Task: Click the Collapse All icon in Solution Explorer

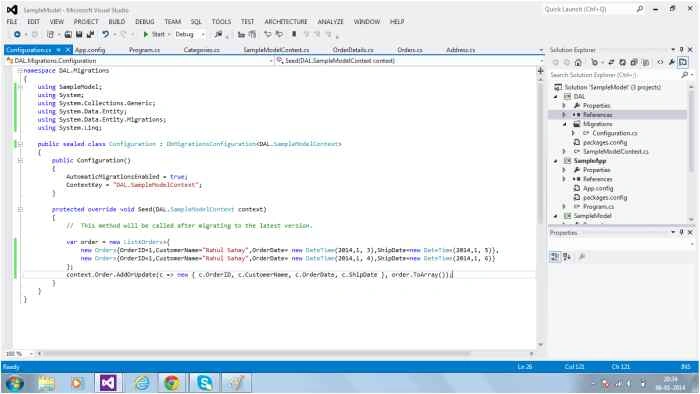Action: tap(633, 62)
